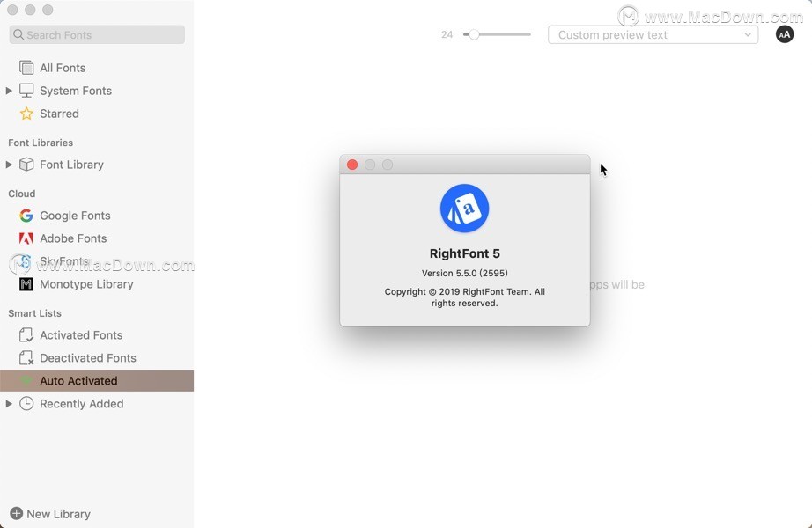This screenshot has height=528, width=812.
Task: Select SkyFonts in the Cloud section
Action: pyautogui.click(x=64, y=261)
